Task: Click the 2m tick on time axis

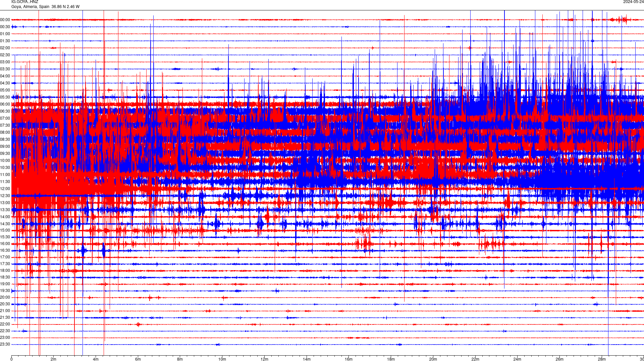Action: [54, 359]
